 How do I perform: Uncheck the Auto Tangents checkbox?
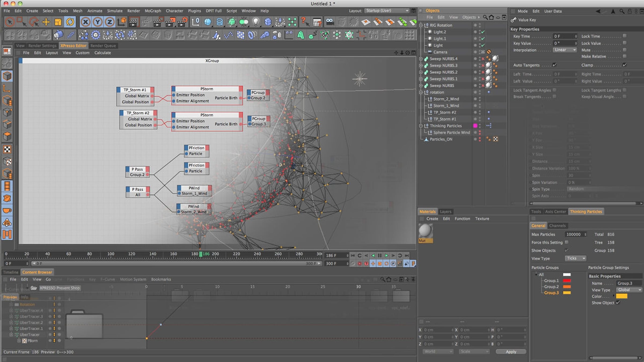point(554,65)
